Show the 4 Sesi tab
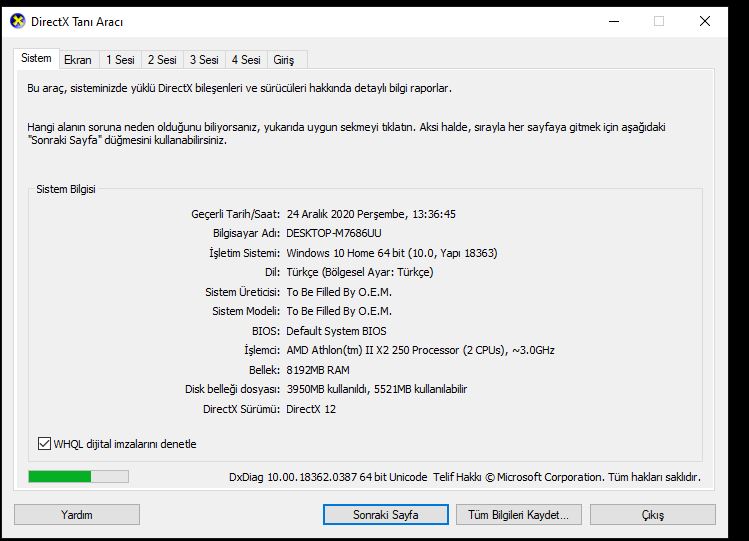The image size is (749, 541). point(246,60)
